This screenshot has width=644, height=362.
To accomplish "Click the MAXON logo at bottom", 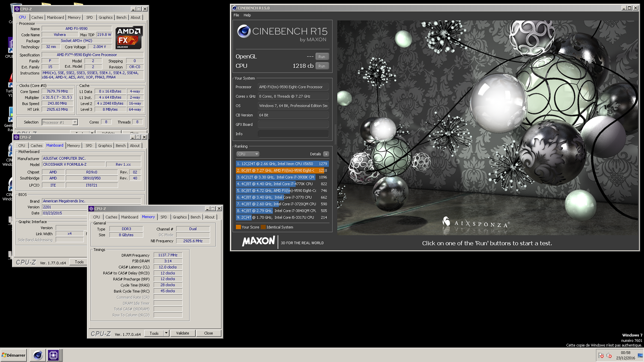I will pyautogui.click(x=258, y=241).
